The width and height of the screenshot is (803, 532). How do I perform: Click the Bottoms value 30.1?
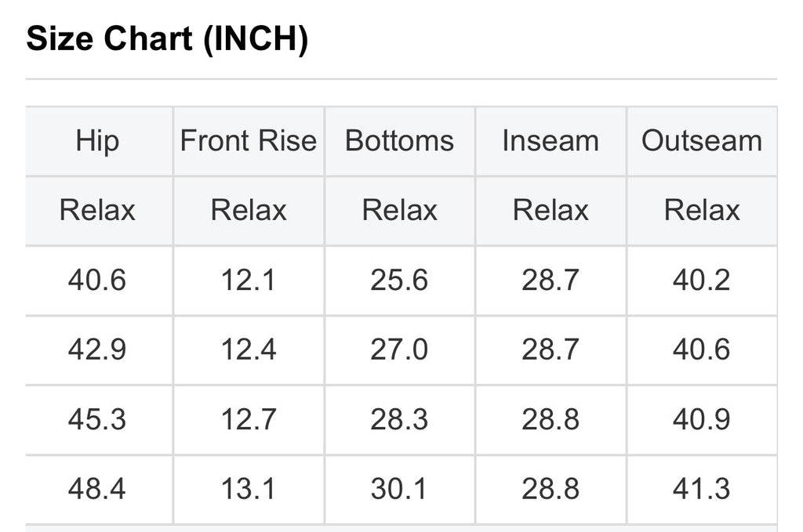[x=399, y=489]
